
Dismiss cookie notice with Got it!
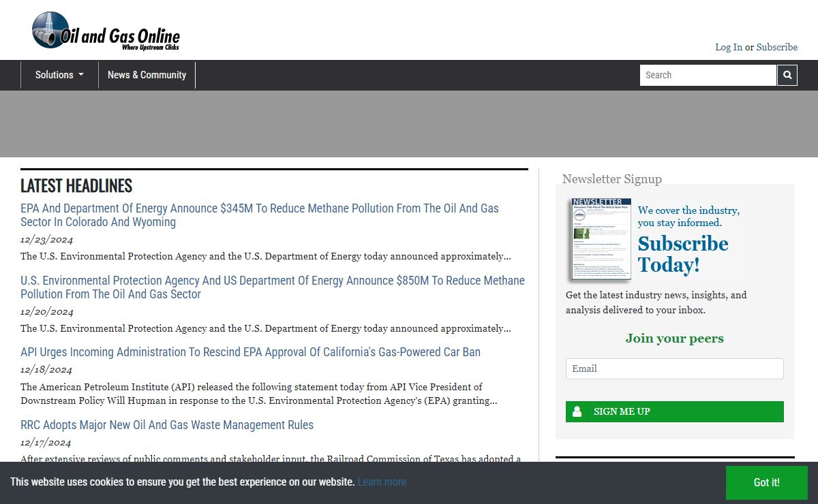(x=766, y=483)
